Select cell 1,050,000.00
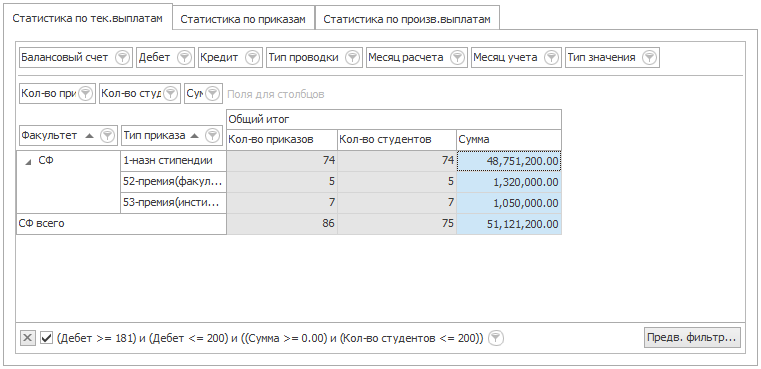 pos(509,202)
